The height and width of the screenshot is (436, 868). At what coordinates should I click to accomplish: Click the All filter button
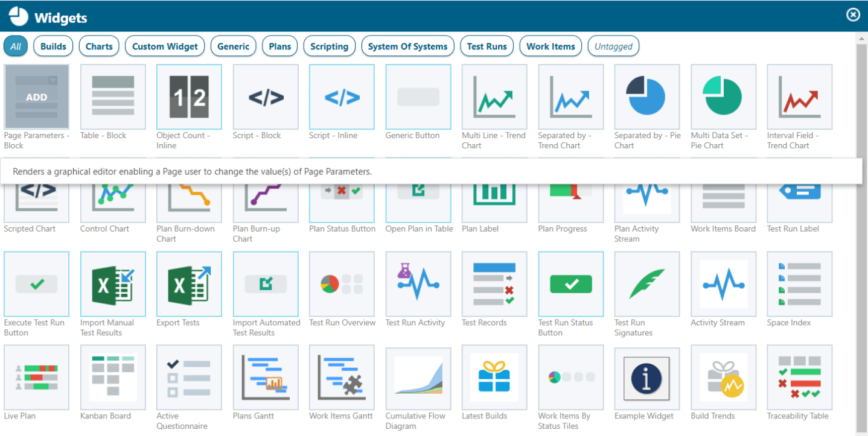coord(15,46)
